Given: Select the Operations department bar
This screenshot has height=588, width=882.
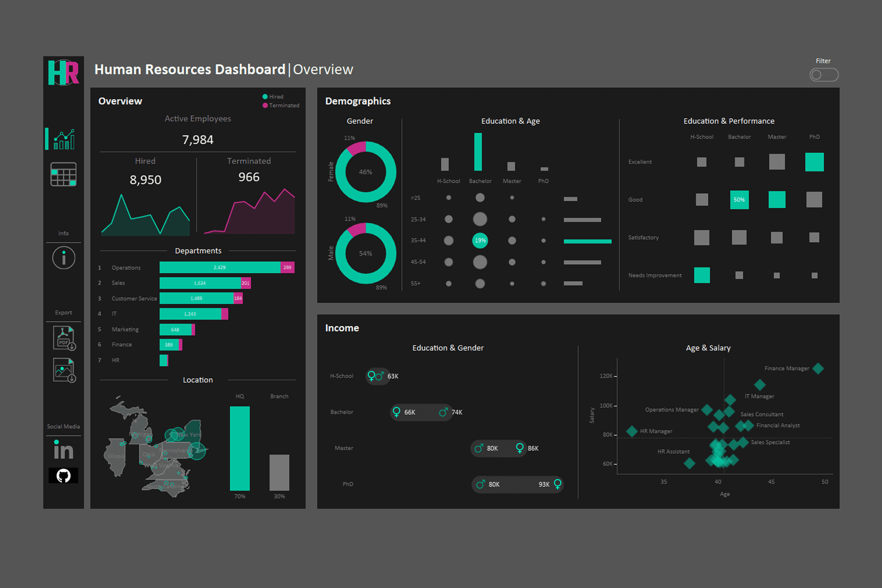Looking at the screenshot, I should [x=220, y=267].
